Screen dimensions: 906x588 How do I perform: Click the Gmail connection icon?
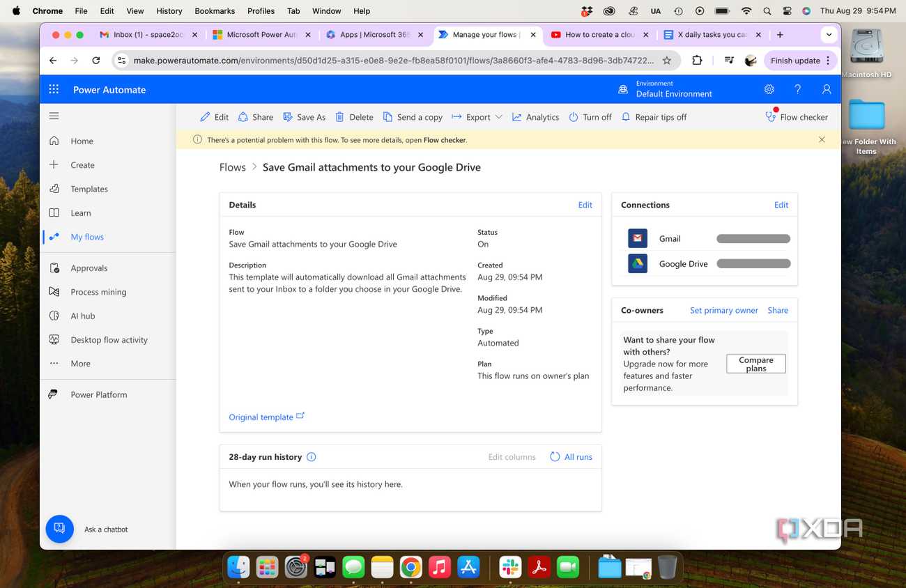click(x=638, y=238)
